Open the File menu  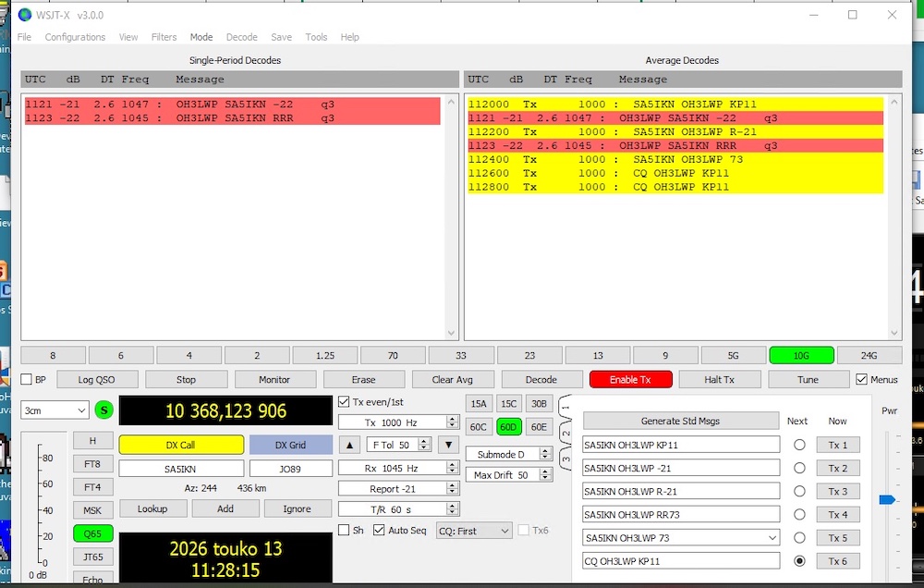point(24,37)
